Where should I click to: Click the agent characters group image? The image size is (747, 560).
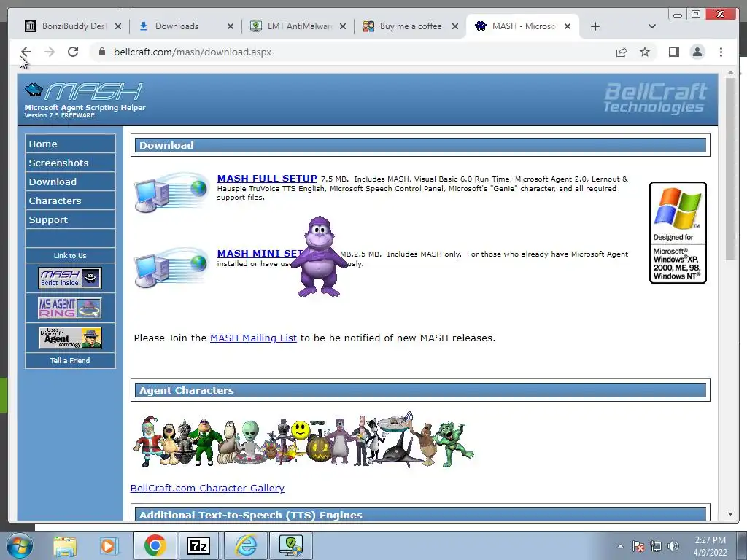pyautogui.click(x=303, y=440)
